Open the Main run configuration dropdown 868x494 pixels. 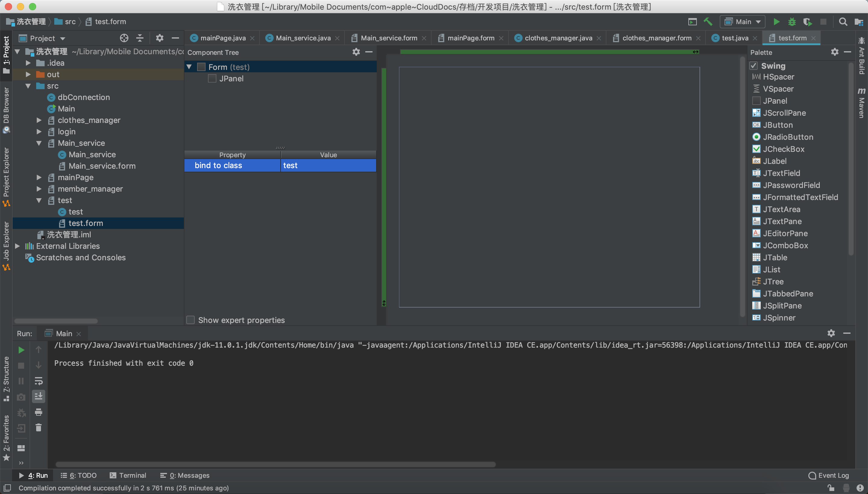click(x=743, y=22)
